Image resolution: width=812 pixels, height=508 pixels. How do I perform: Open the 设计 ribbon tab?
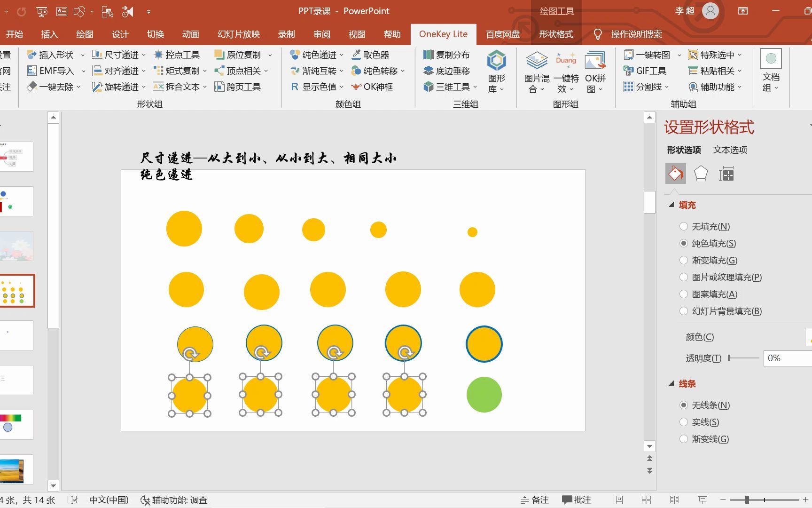click(x=120, y=34)
